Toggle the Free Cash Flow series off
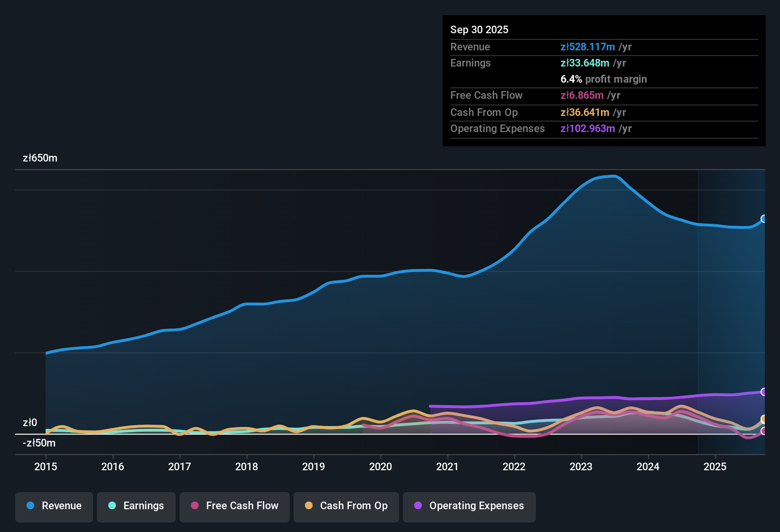 point(234,506)
